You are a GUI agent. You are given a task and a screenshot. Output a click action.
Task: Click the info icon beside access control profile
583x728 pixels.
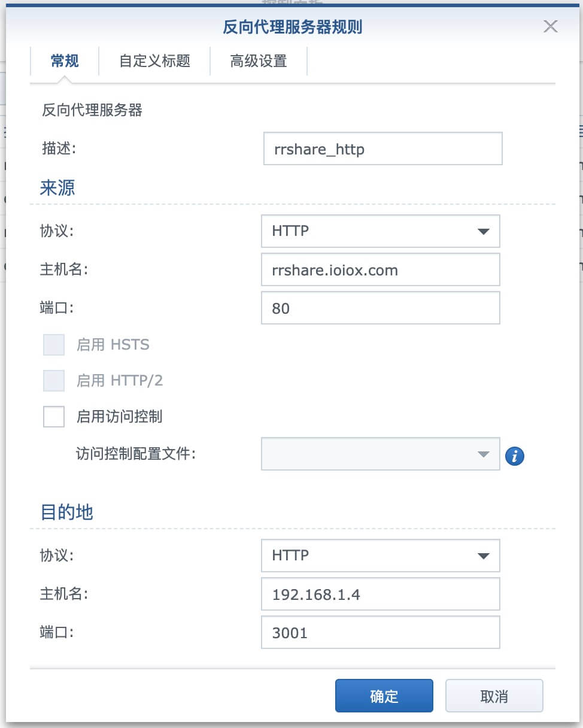pos(515,456)
